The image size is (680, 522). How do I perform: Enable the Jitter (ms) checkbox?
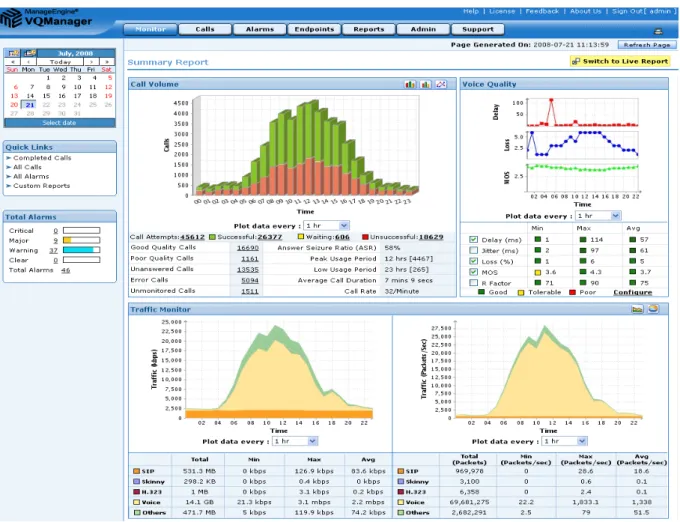click(474, 250)
